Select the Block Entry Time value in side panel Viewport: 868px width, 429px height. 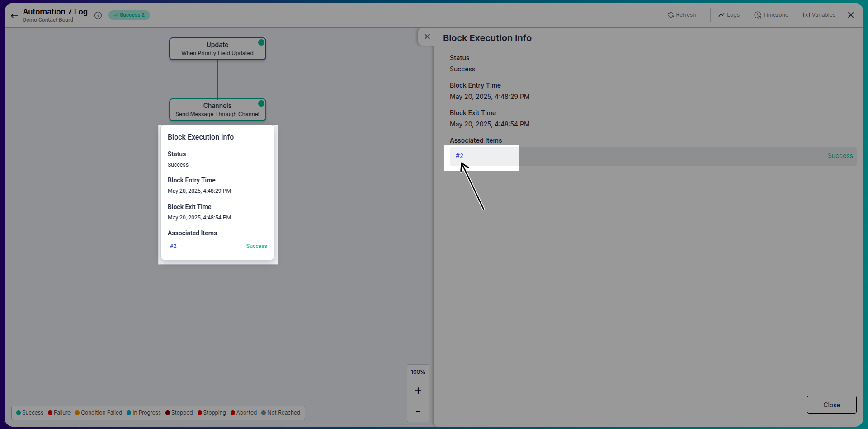click(x=490, y=97)
